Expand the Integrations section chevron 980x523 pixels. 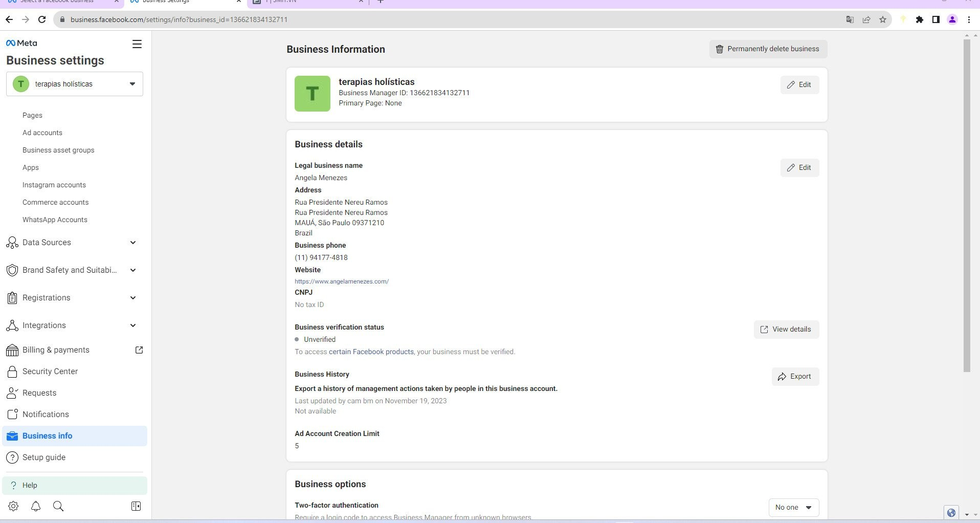tap(133, 325)
